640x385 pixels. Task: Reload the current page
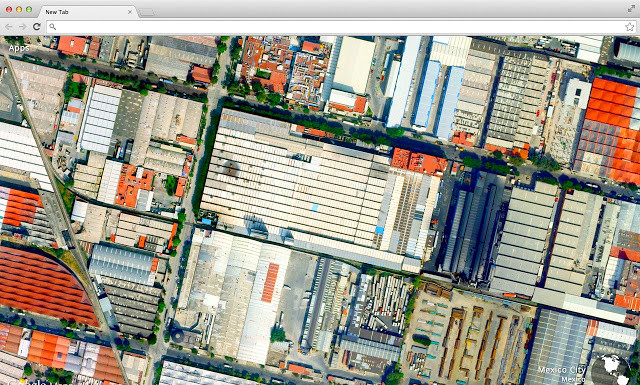coord(37,27)
